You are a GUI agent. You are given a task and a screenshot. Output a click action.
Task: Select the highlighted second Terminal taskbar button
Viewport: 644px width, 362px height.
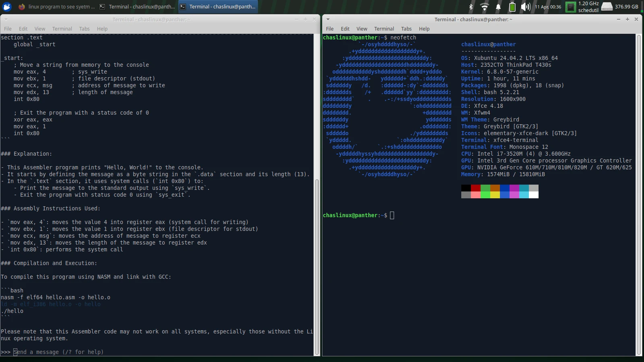[217, 6]
